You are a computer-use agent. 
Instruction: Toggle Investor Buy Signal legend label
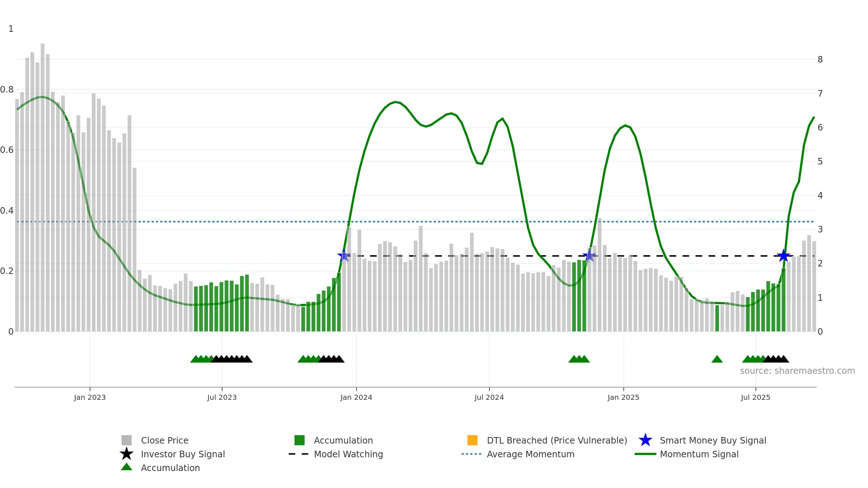[183, 454]
